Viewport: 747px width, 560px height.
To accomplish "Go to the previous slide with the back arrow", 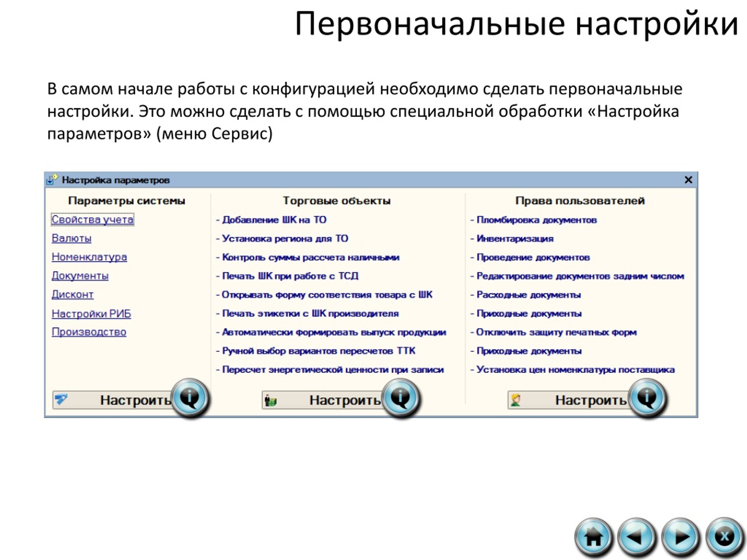I will pyautogui.click(x=636, y=537).
